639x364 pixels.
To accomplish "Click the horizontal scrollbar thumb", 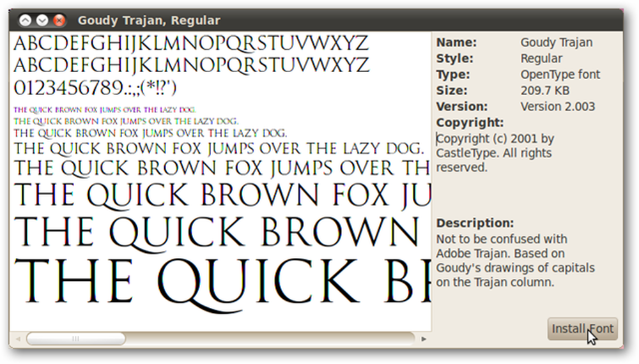I will pyautogui.click(x=76, y=338).
